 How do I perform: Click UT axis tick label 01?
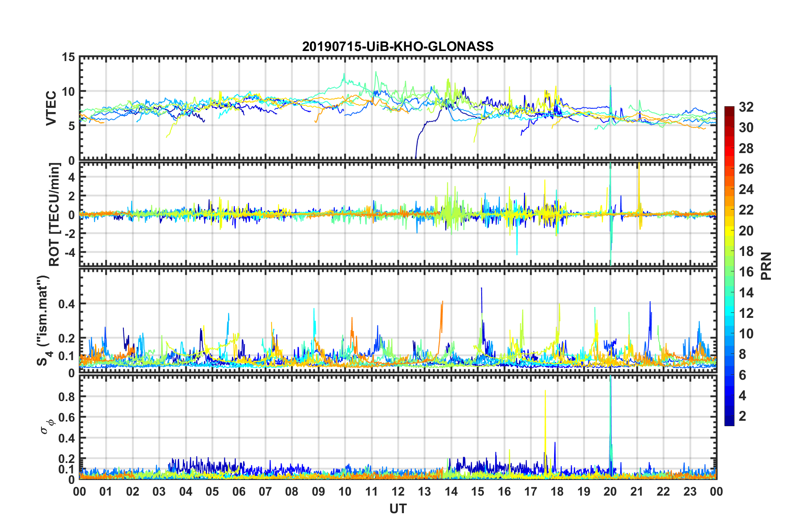pos(106,491)
